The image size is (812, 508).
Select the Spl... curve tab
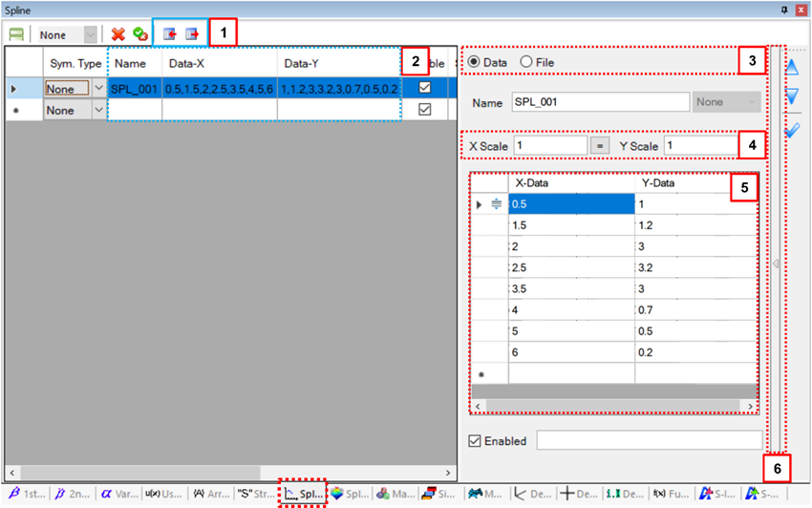click(304, 494)
